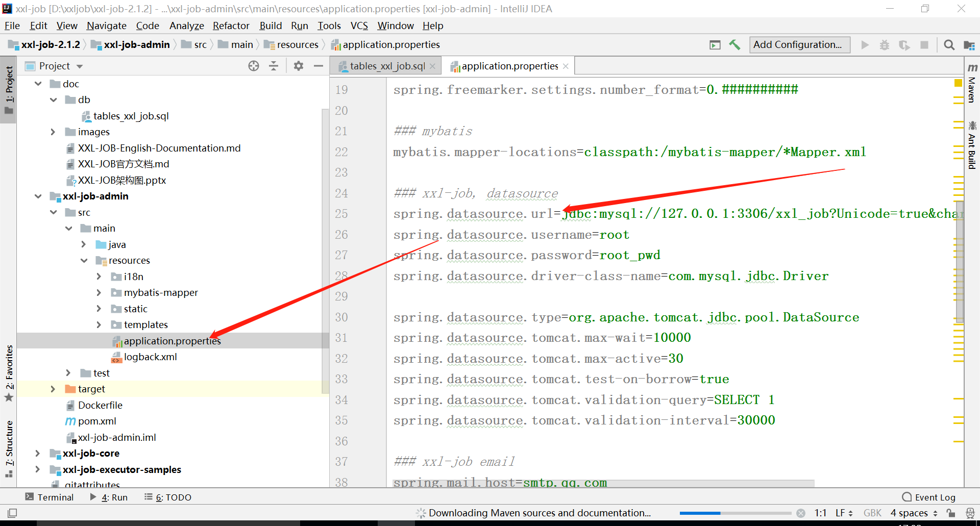Click the read-only lock icon in status bar
The height and width of the screenshot is (526, 980).
click(950, 513)
